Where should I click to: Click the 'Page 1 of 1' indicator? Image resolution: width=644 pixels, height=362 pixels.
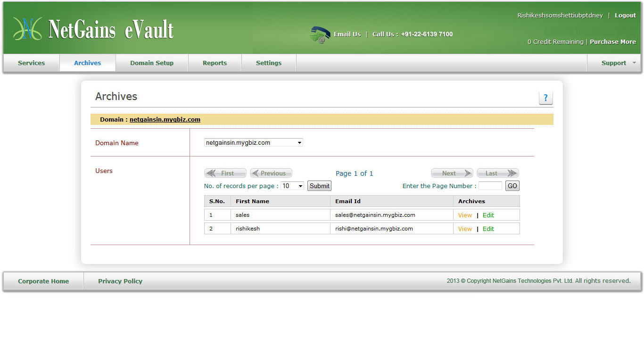[354, 173]
